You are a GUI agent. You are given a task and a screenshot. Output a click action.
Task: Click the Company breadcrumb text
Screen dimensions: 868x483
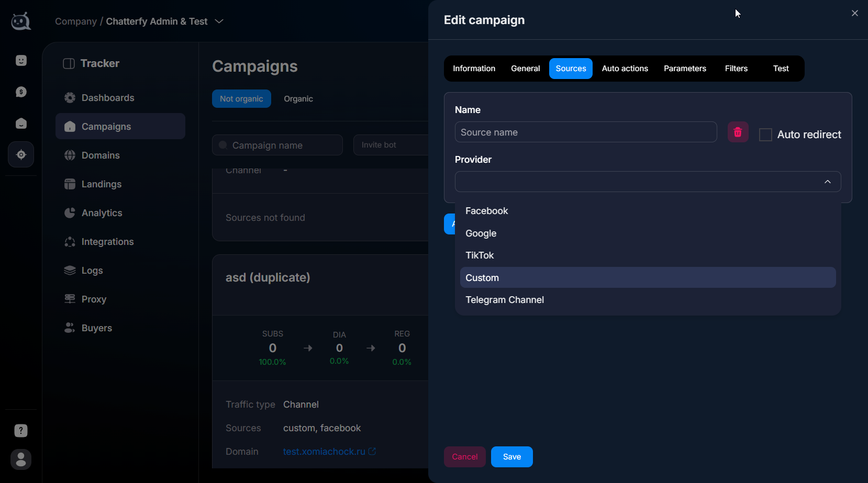tap(76, 21)
